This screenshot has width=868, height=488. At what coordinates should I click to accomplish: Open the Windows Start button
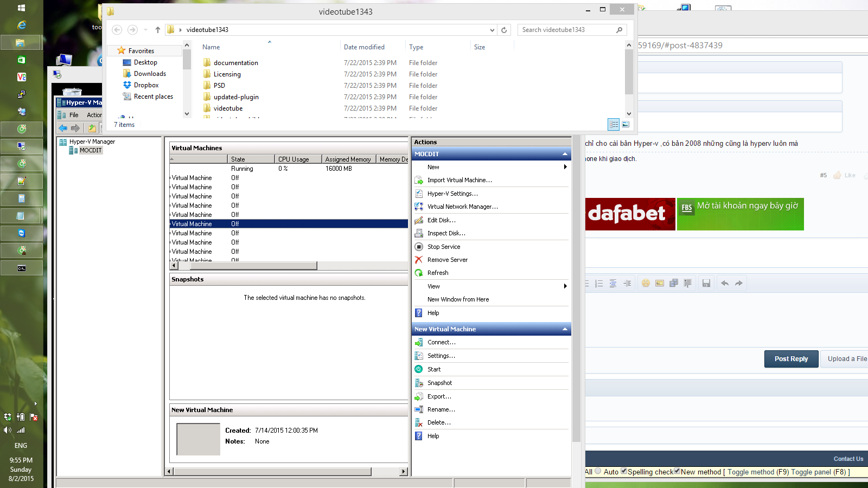tap(21, 8)
